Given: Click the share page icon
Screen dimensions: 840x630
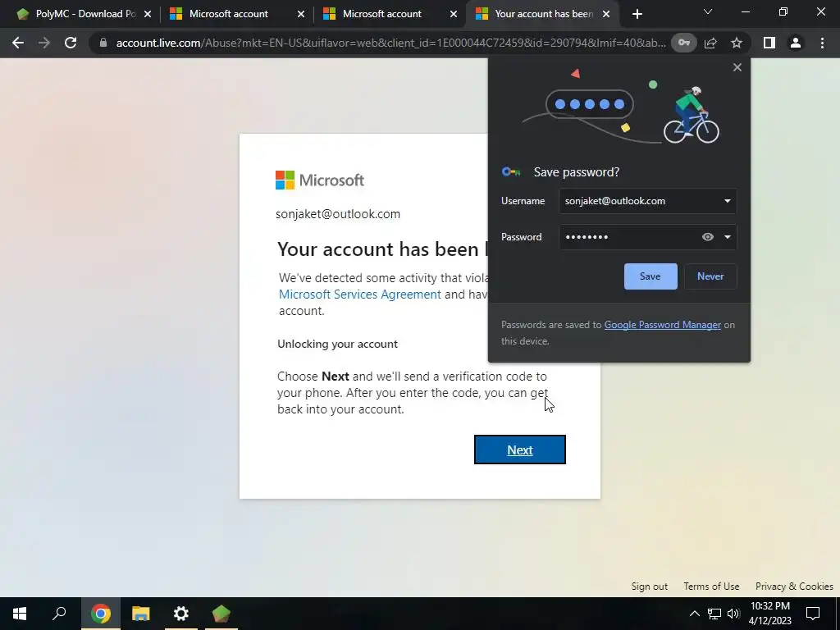Looking at the screenshot, I should click(710, 43).
